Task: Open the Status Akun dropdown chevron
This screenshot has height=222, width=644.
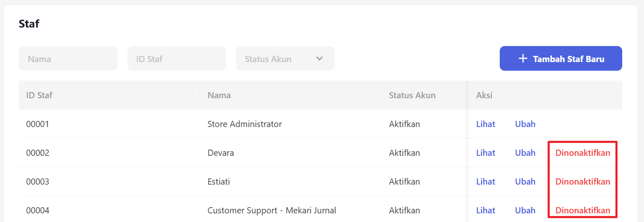Action: point(319,58)
